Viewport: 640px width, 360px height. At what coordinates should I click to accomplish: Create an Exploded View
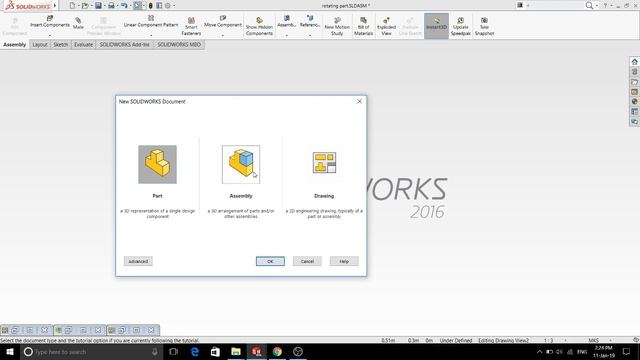386,27
